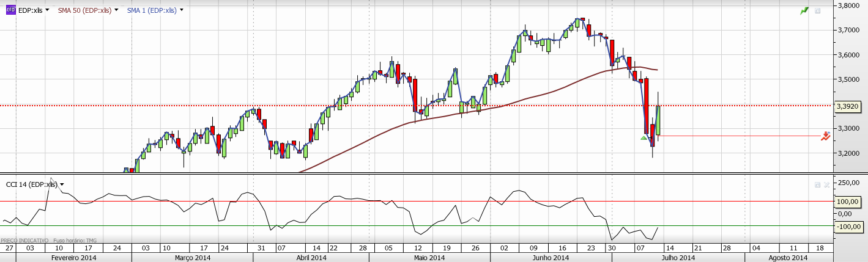Click the green triangle buy marker below the candles
Viewport: 868px width, 262px height.
click(644, 137)
